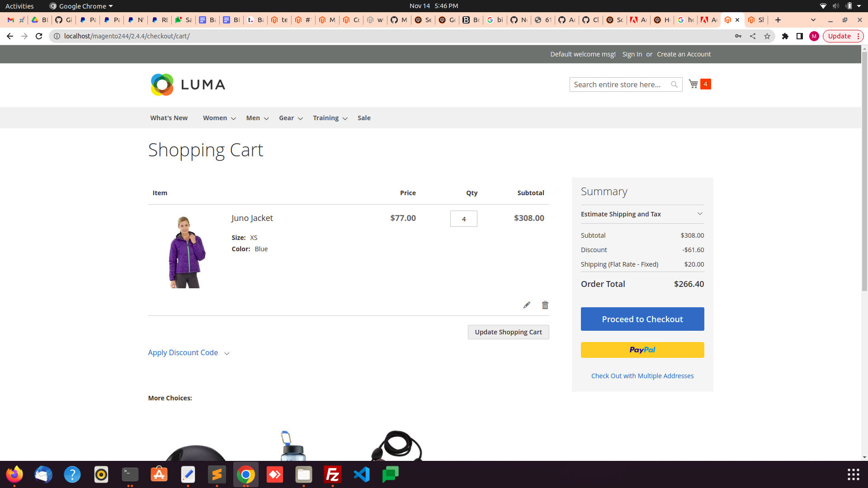Click the edit pencil for Juno Jacket
This screenshot has width=868, height=488.
point(527,305)
